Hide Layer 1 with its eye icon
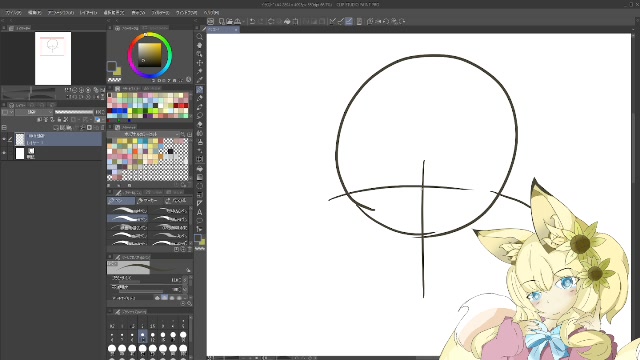640x360 pixels. [x=4, y=139]
